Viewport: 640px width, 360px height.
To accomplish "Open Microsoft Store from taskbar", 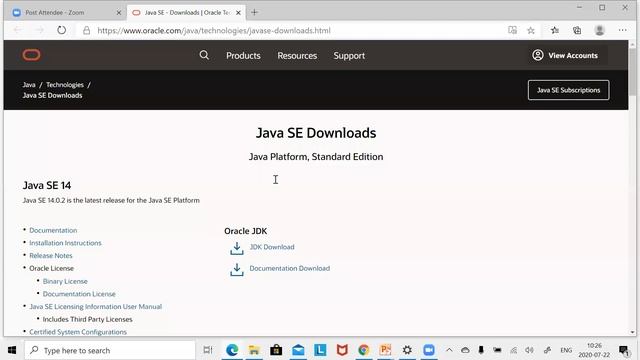I will tap(276, 350).
